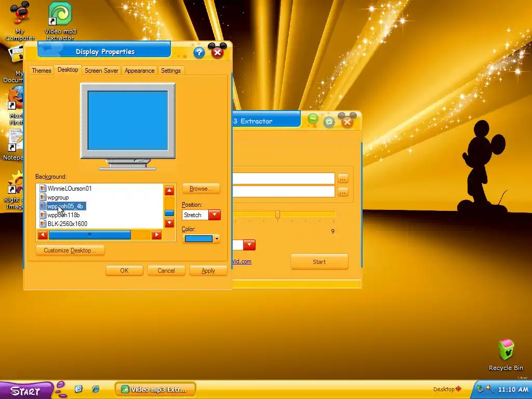Open the My Computer desktop icon
This screenshot has height=399, width=532.
tap(20, 20)
